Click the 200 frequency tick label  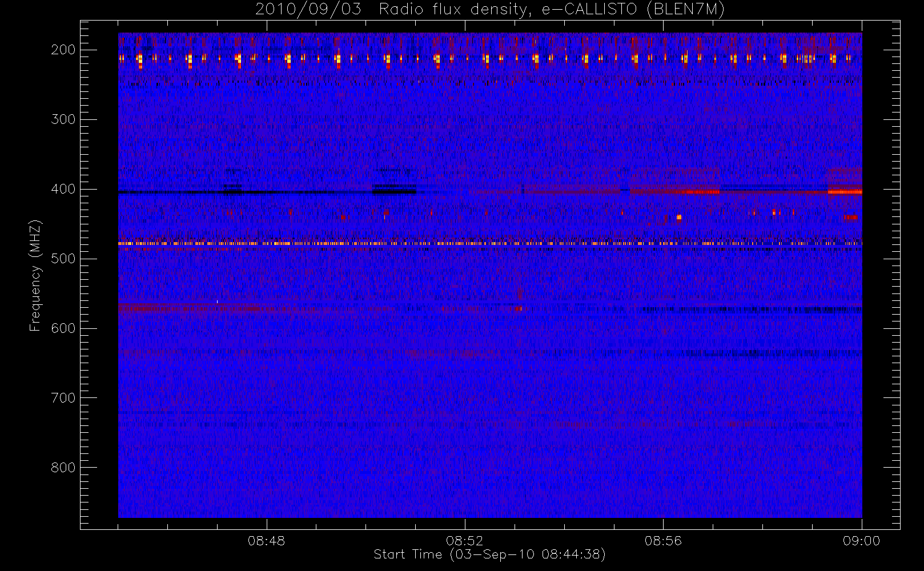tap(63, 50)
